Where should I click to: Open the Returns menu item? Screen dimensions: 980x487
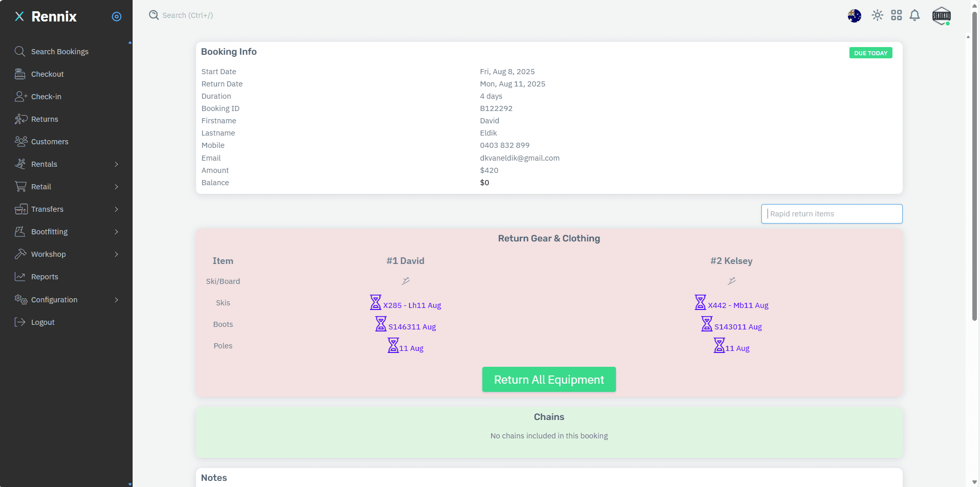(45, 119)
